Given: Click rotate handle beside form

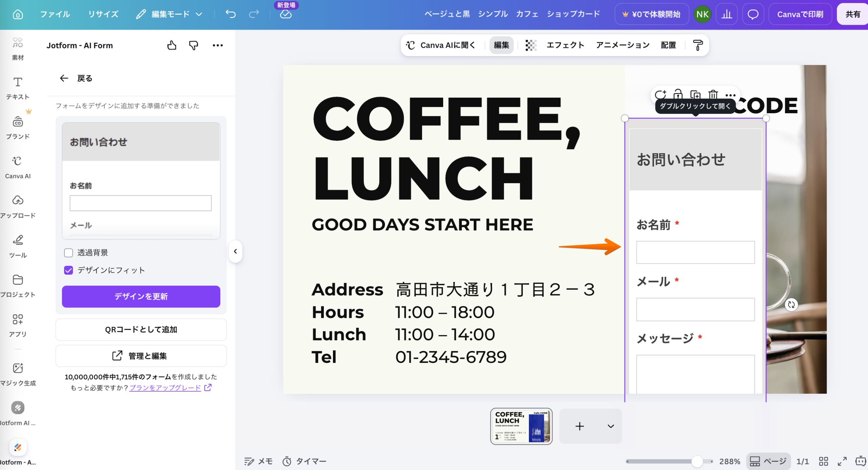Looking at the screenshot, I should (x=791, y=305).
